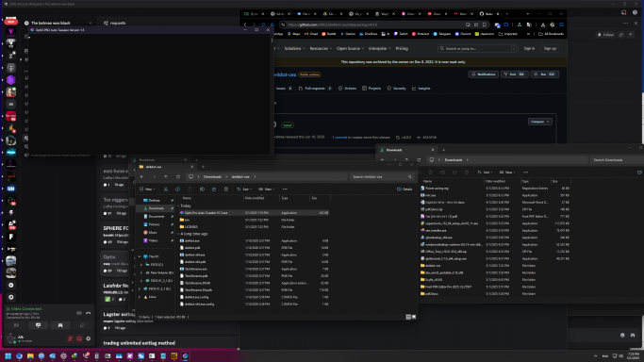Reload the GitHub page in browser
This screenshot has width=644, height=362.
pyautogui.click(x=263, y=25)
